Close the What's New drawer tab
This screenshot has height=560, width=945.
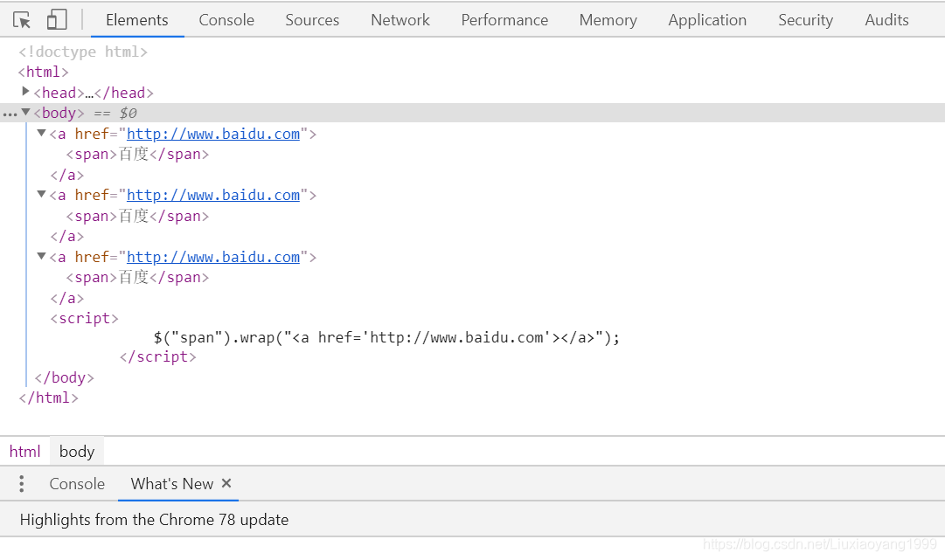[226, 483]
